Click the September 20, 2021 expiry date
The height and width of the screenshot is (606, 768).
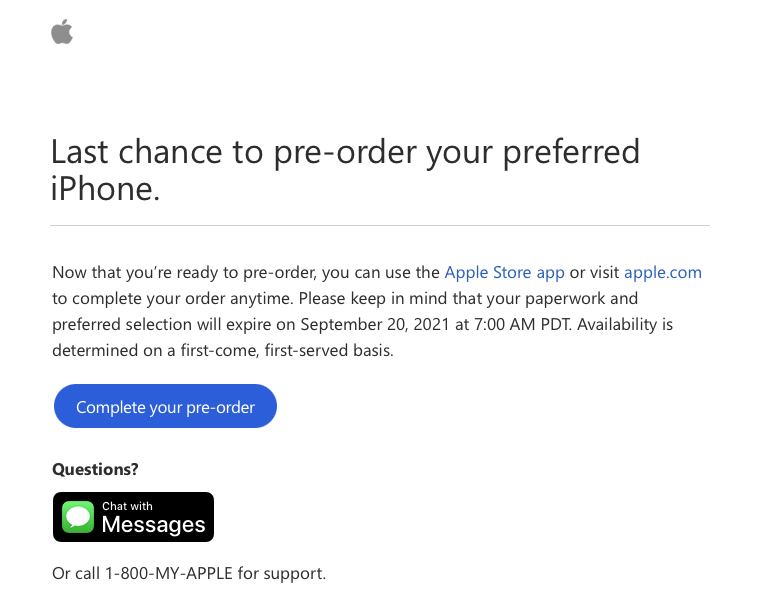375,324
